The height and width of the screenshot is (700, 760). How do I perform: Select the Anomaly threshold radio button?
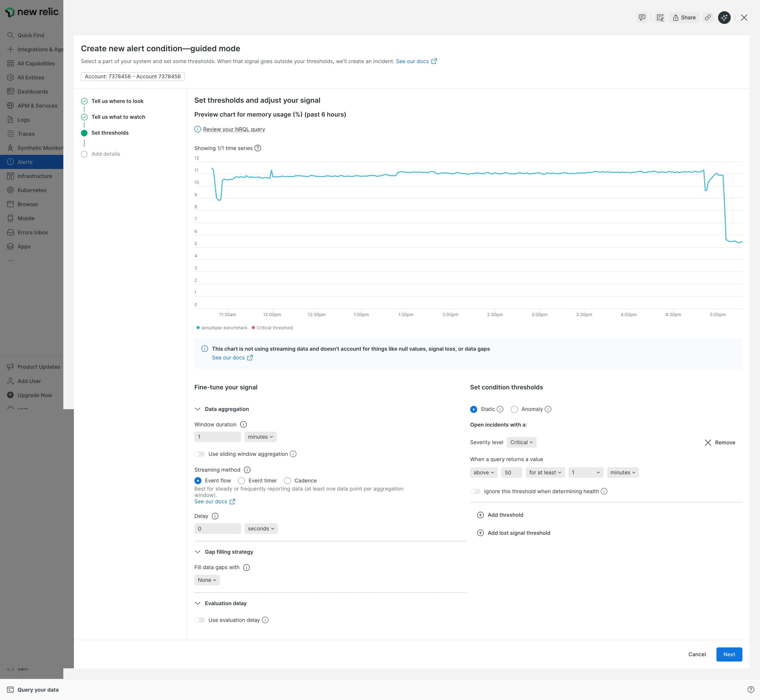point(514,409)
